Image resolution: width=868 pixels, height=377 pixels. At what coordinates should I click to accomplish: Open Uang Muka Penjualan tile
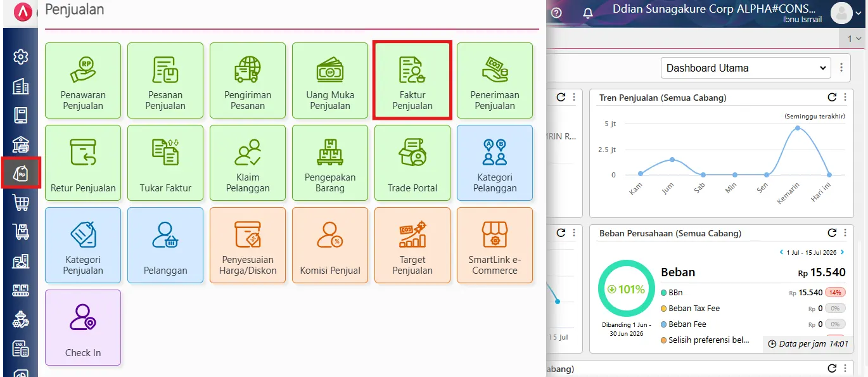[330, 80]
